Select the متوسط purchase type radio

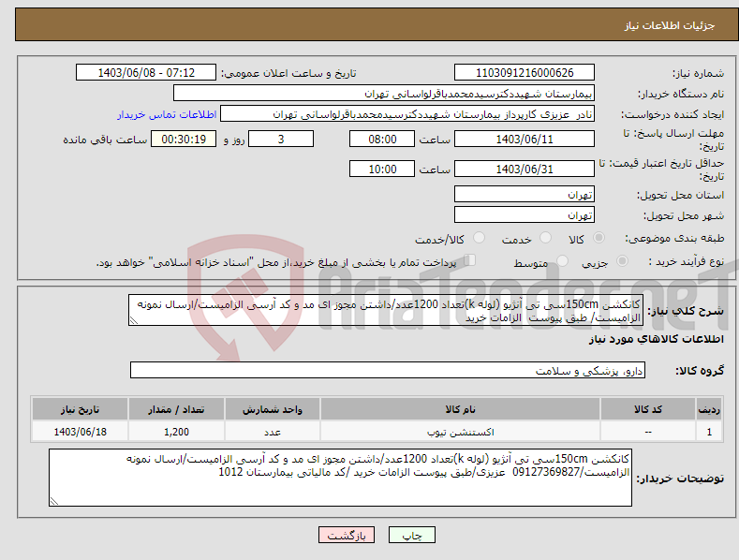562,260
